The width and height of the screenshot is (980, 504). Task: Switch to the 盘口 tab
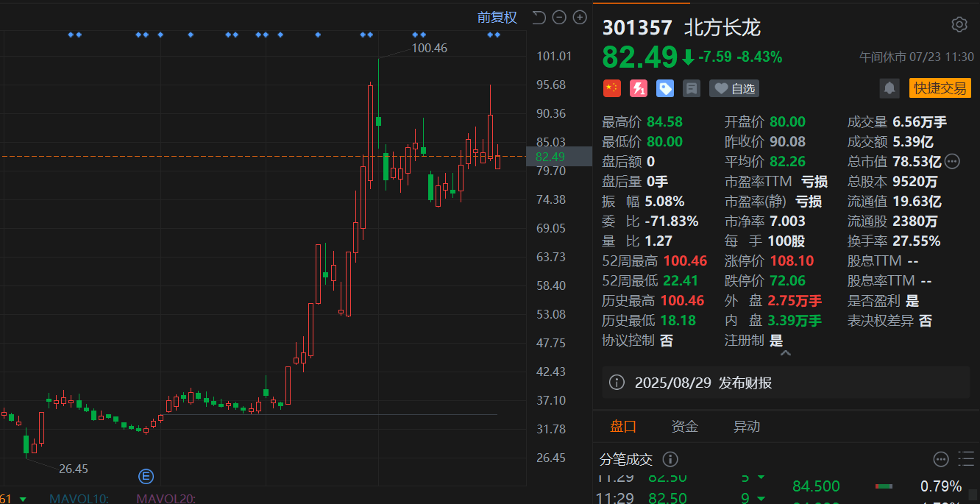623,426
